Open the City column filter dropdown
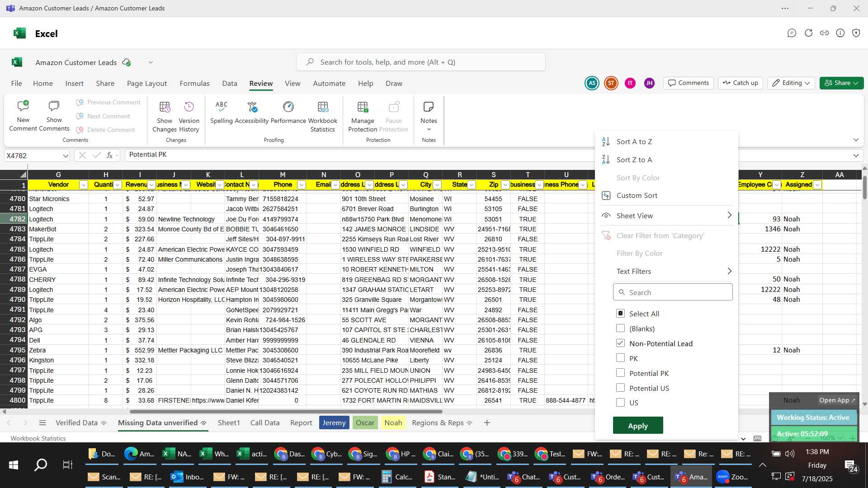Screen dimensions: 868x488 tap(437, 185)
